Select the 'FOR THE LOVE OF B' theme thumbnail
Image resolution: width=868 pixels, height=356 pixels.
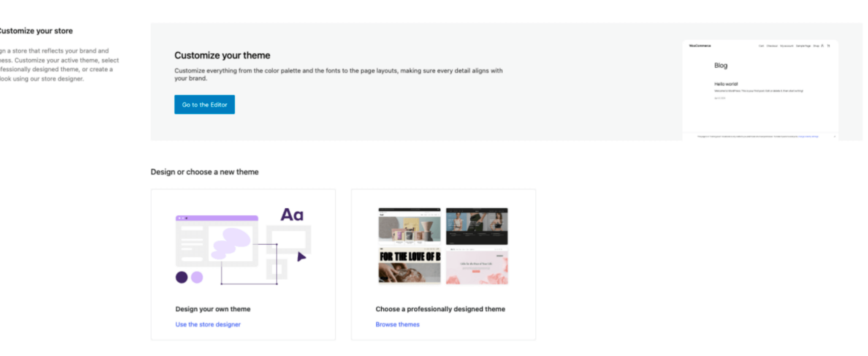point(409,267)
